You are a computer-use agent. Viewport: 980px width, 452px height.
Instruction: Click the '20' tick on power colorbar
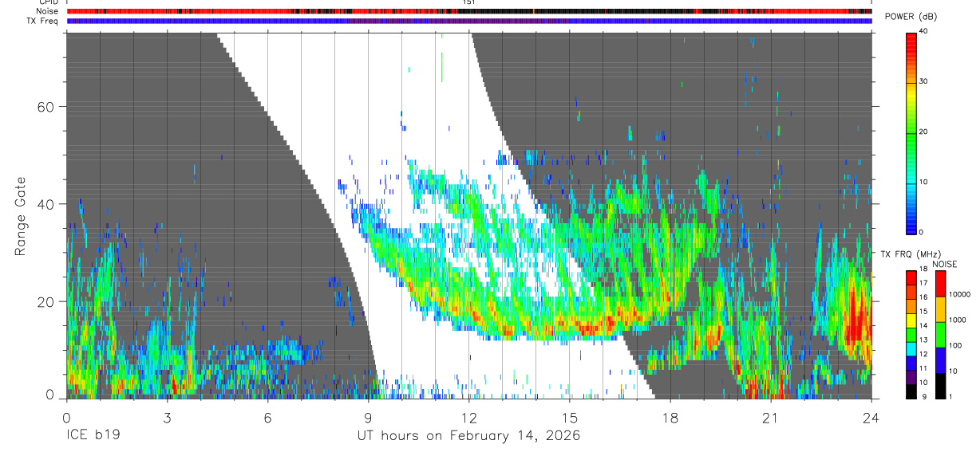pos(923,132)
